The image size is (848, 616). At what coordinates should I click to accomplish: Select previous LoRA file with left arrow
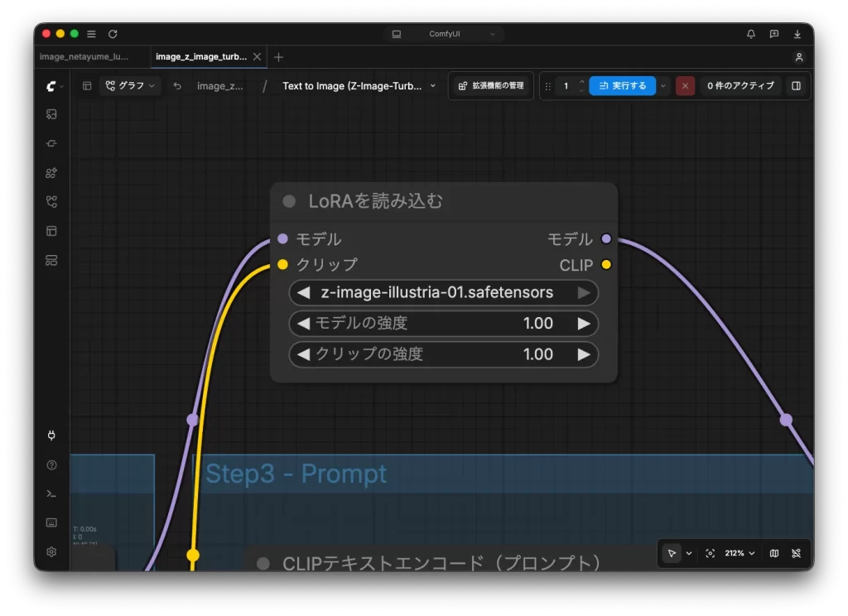pyautogui.click(x=303, y=292)
